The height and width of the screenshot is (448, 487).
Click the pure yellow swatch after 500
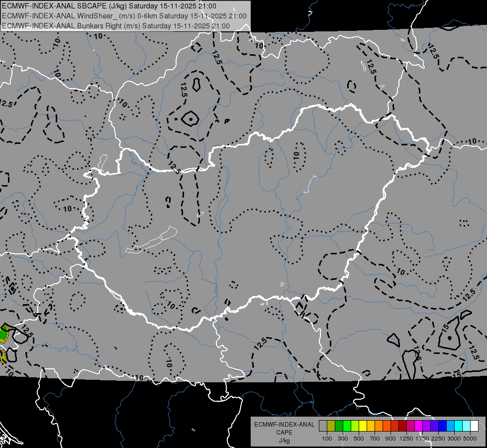click(363, 426)
